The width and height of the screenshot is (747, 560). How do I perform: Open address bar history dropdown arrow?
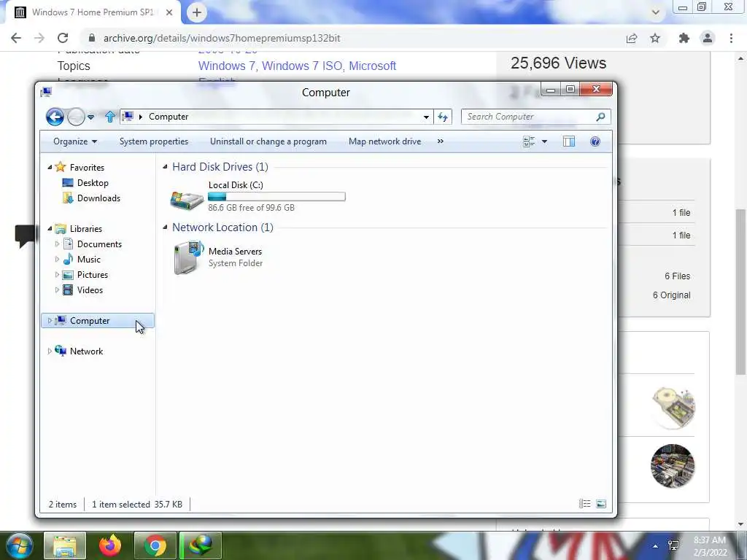point(426,117)
